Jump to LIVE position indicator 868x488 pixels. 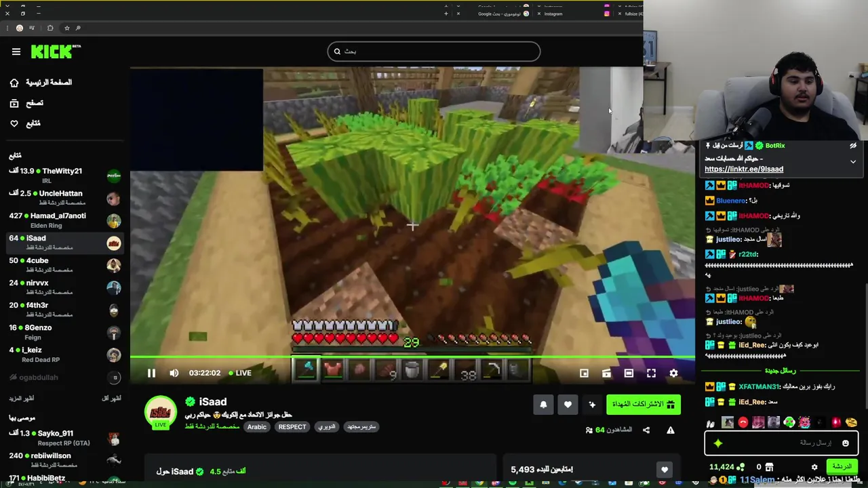tap(239, 373)
